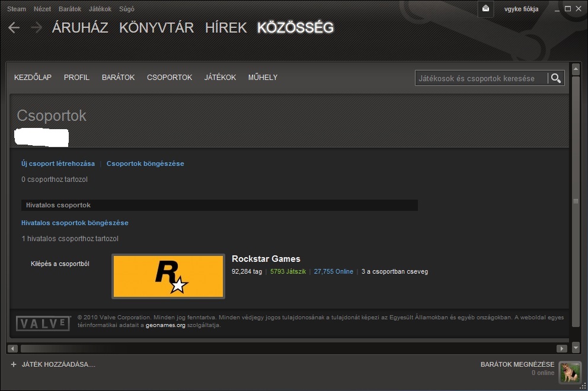The width and height of the screenshot is (588, 391).
Task: Click the Csoportok page heading
Action: 52,116
